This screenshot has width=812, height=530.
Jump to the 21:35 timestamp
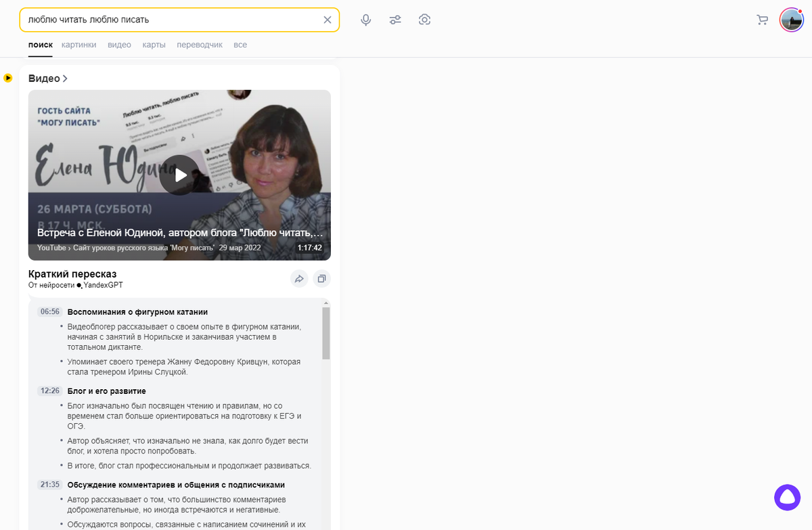pyautogui.click(x=50, y=485)
